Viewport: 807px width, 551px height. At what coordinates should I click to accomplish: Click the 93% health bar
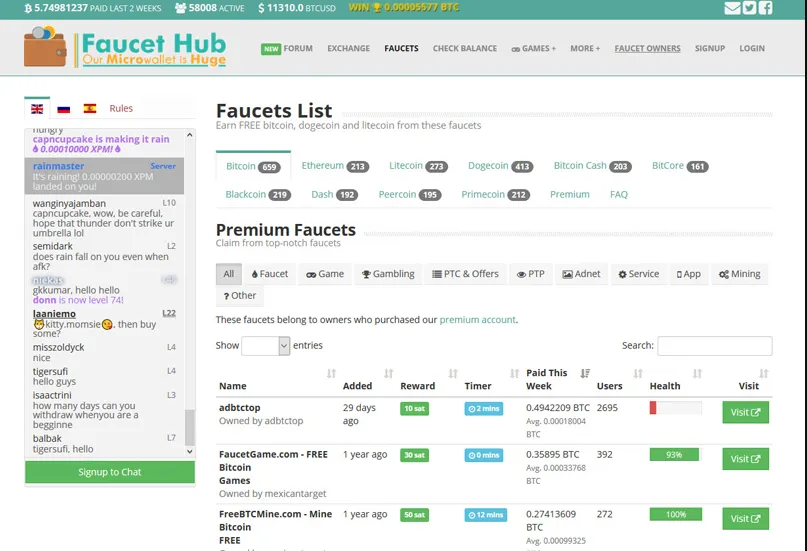coord(674,455)
